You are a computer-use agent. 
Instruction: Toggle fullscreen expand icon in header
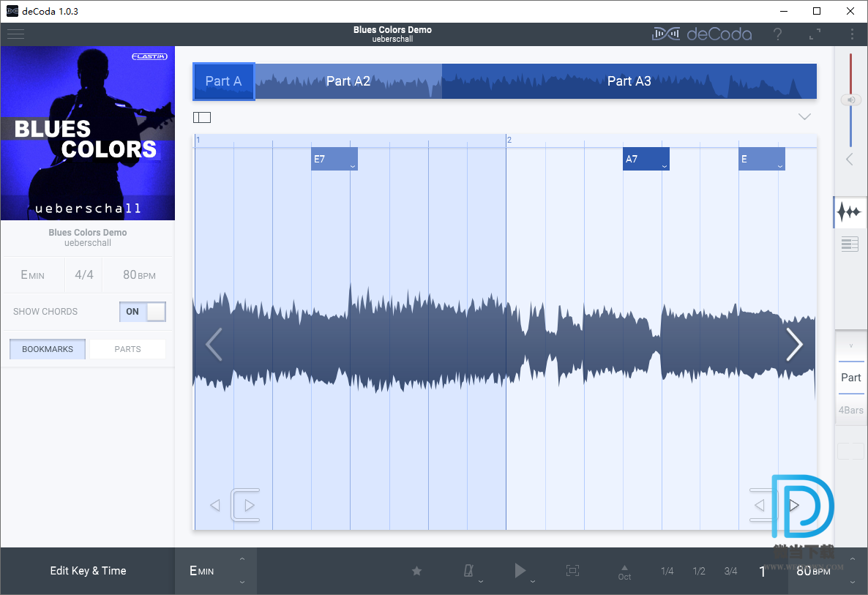(815, 34)
